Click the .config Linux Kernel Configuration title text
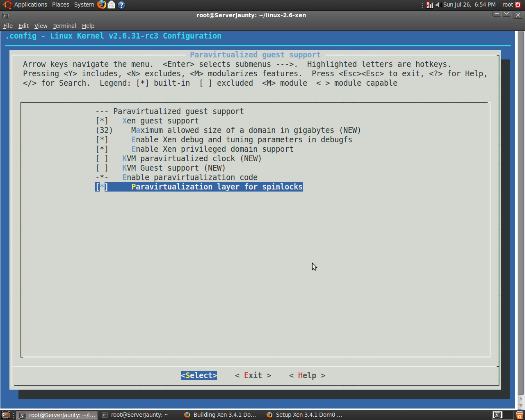525x420 pixels. click(113, 36)
